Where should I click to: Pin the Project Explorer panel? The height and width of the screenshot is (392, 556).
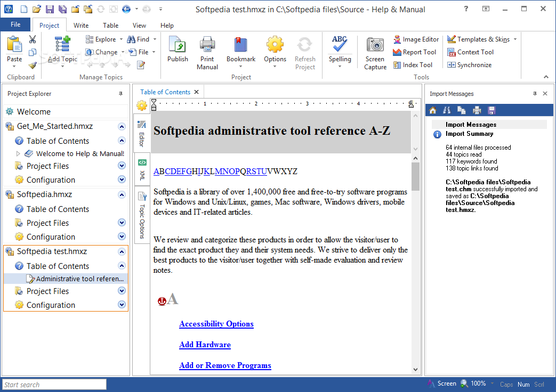coord(120,94)
